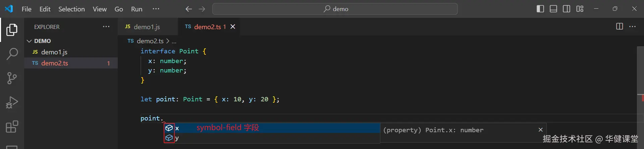Open Explorer Views and More Actions ellipsis
The width and height of the screenshot is (644, 149).
[x=106, y=27]
